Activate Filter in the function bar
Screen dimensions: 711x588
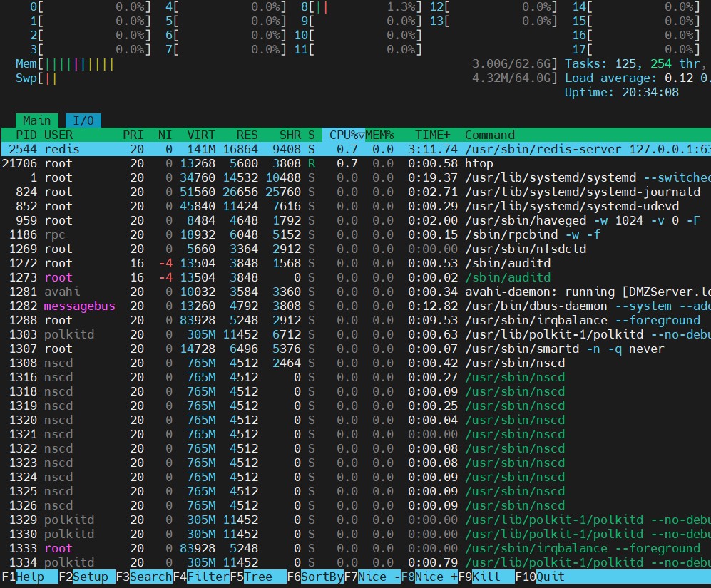pos(201,577)
